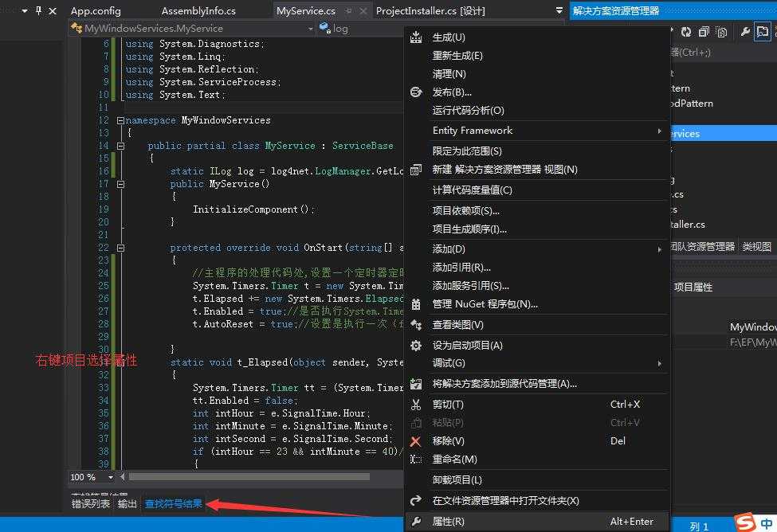Click the rename icon beside 重命名(M)

(416, 460)
